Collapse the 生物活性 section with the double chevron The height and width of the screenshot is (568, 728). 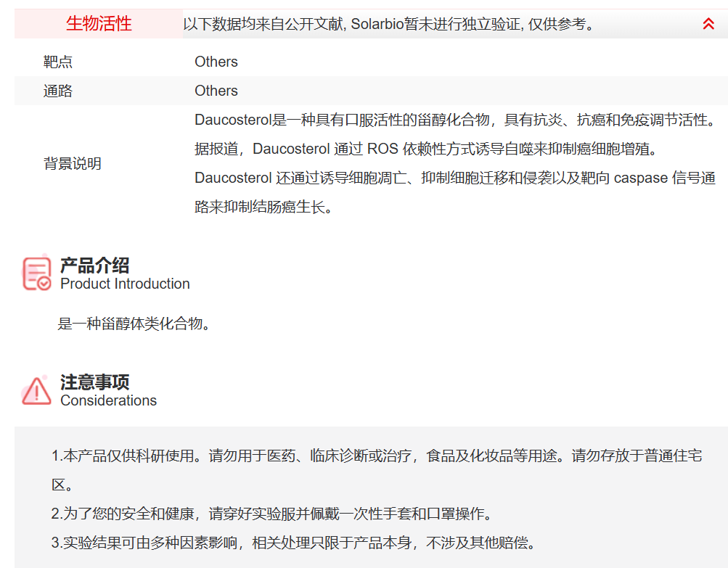tap(708, 23)
